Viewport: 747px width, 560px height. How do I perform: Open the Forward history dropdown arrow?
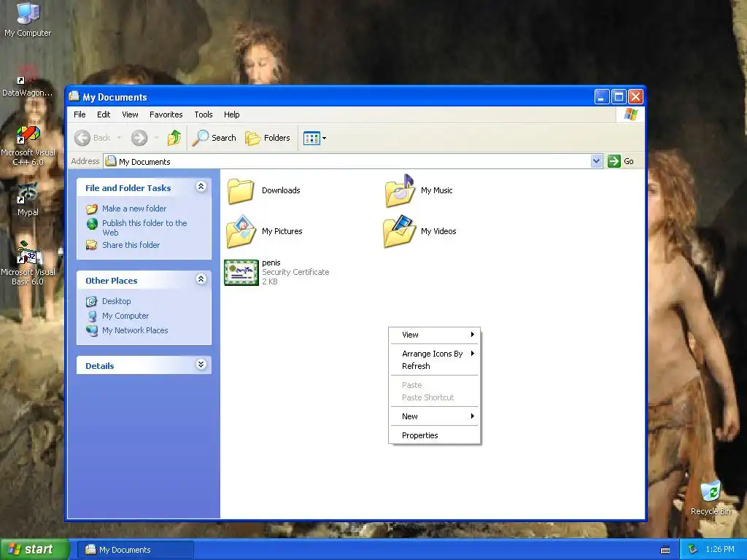coord(156,138)
